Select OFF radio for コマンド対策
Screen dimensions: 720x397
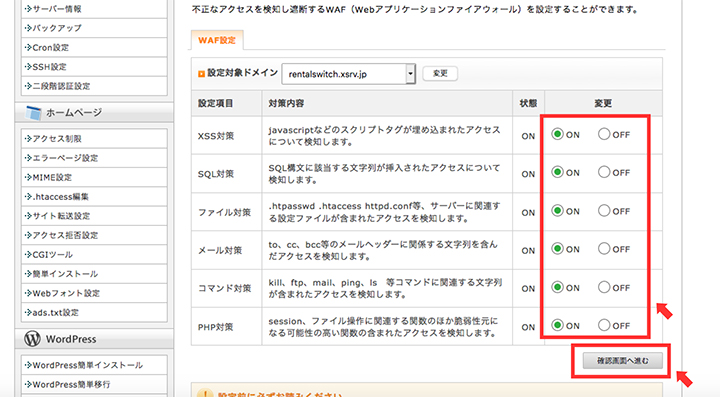click(x=604, y=287)
